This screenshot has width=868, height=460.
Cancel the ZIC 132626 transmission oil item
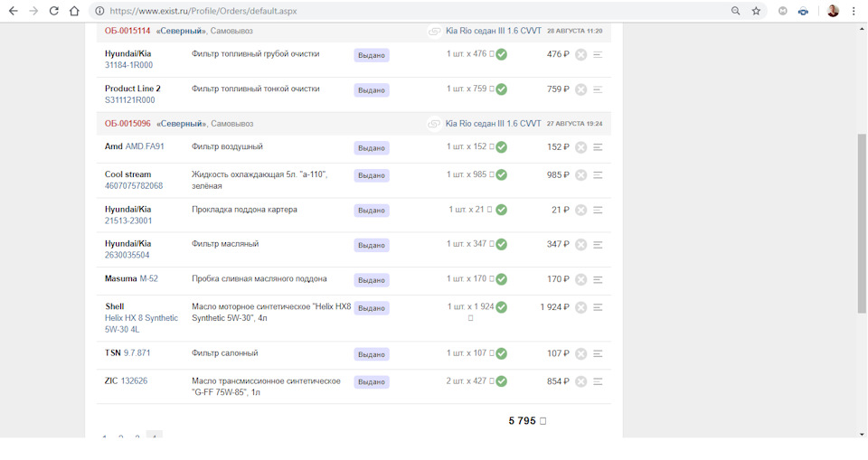[x=580, y=381]
